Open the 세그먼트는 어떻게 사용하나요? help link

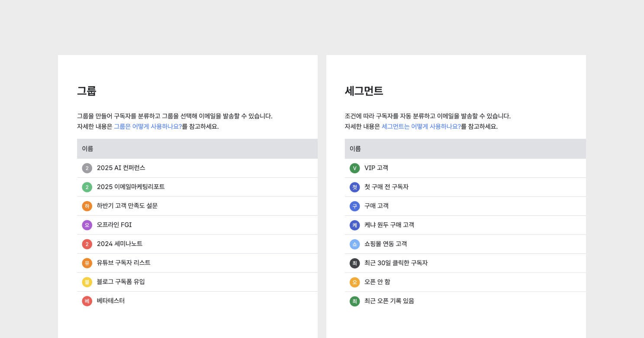point(421,127)
